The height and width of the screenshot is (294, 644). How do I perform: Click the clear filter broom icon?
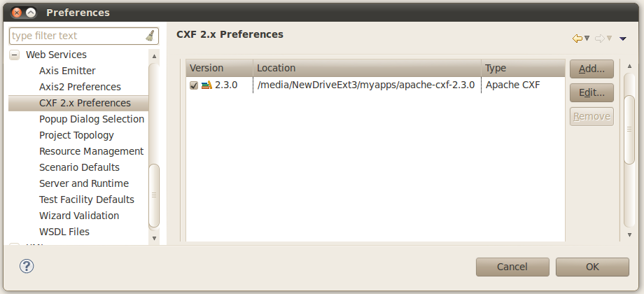click(150, 36)
